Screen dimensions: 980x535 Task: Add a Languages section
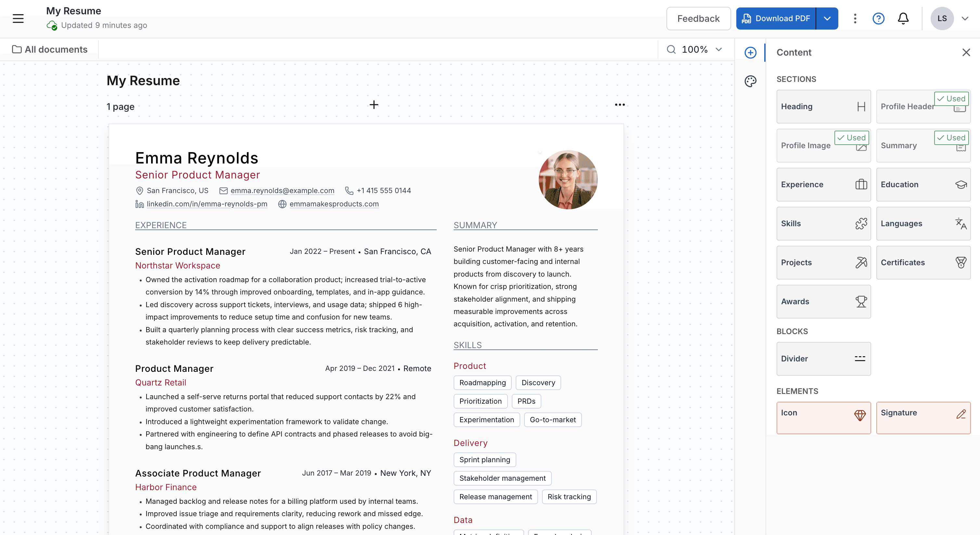923,224
